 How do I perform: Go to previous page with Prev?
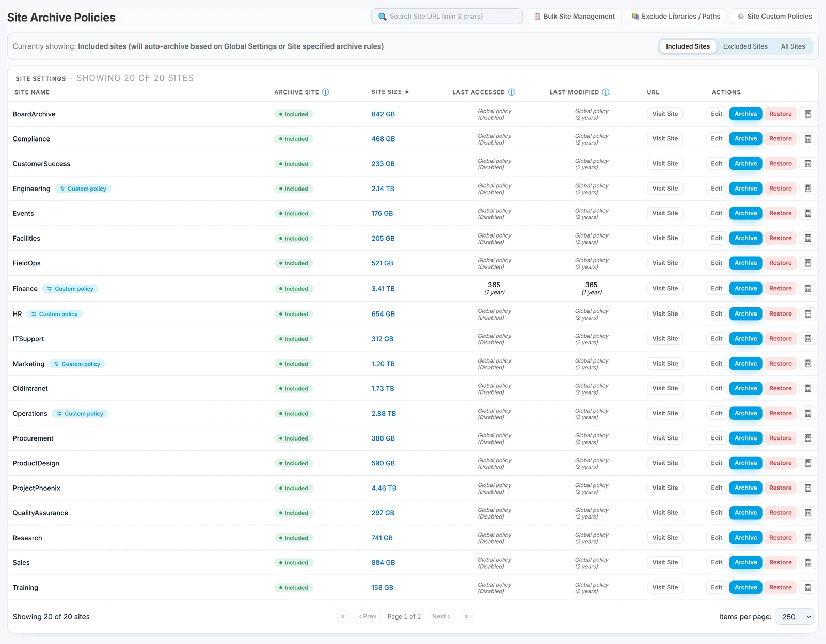(368, 616)
